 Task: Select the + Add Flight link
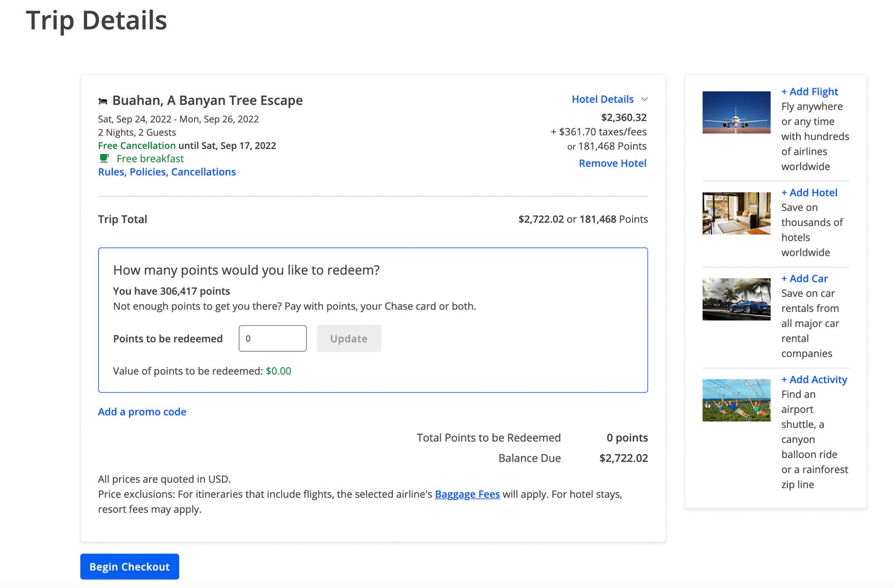click(x=809, y=92)
